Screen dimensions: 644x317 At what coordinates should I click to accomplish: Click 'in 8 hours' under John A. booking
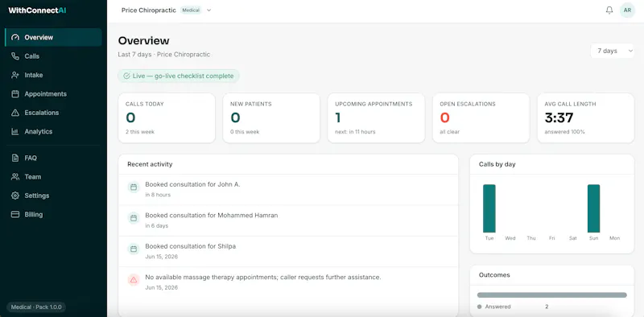tap(158, 195)
